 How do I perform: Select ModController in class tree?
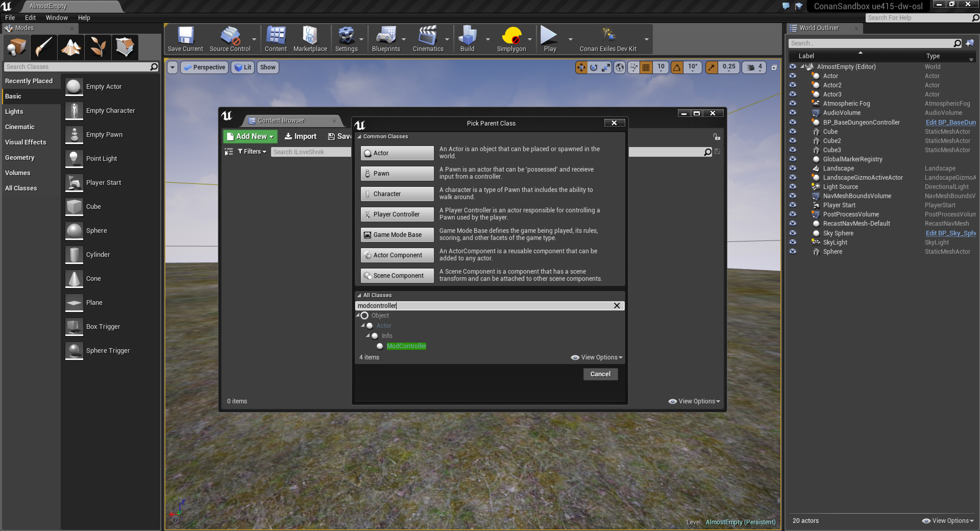(x=406, y=346)
